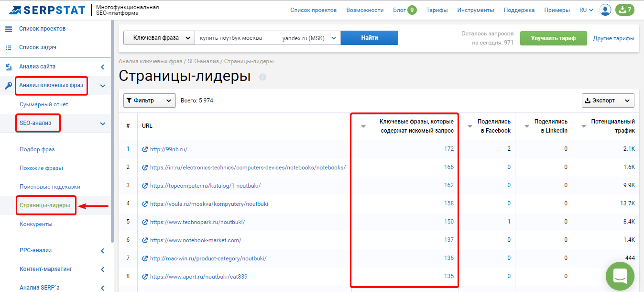The image size is (644, 292).
Task: Open external link icon for mac-win.ru row
Action: [145, 258]
